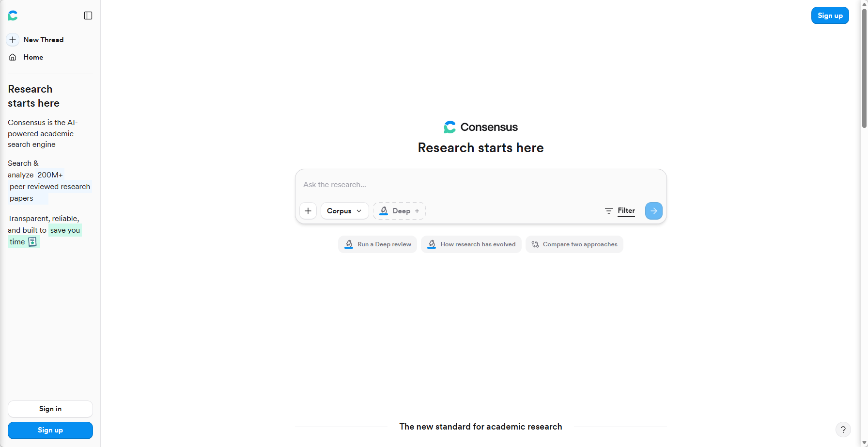868x447 pixels.
Task: Toggle the Deep search mode
Action: tap(399, 211)
